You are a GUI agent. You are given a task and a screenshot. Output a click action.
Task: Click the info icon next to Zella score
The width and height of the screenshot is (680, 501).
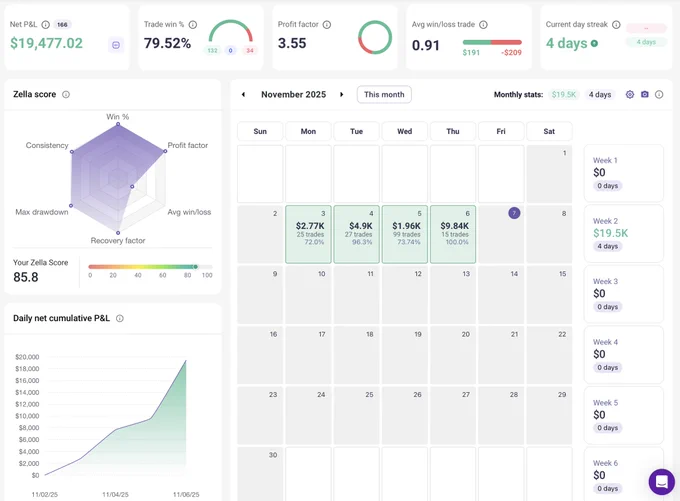click(66, 95)
